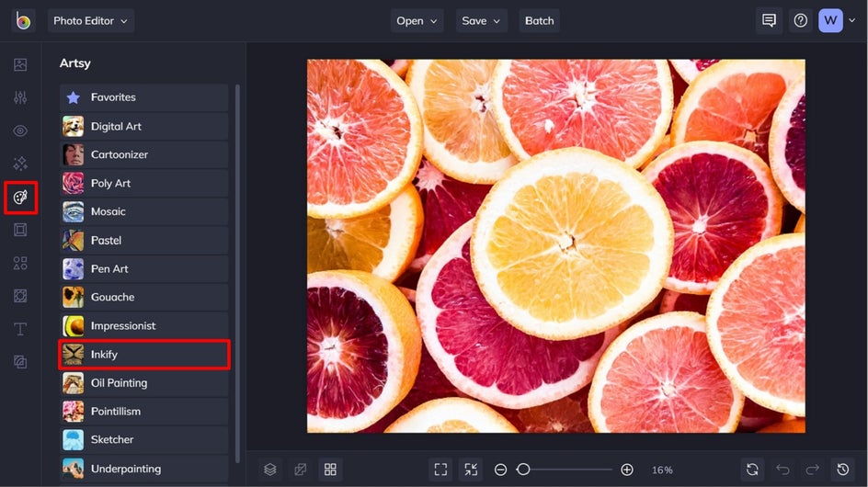Expand the Photo Editor dropdown

91,21
